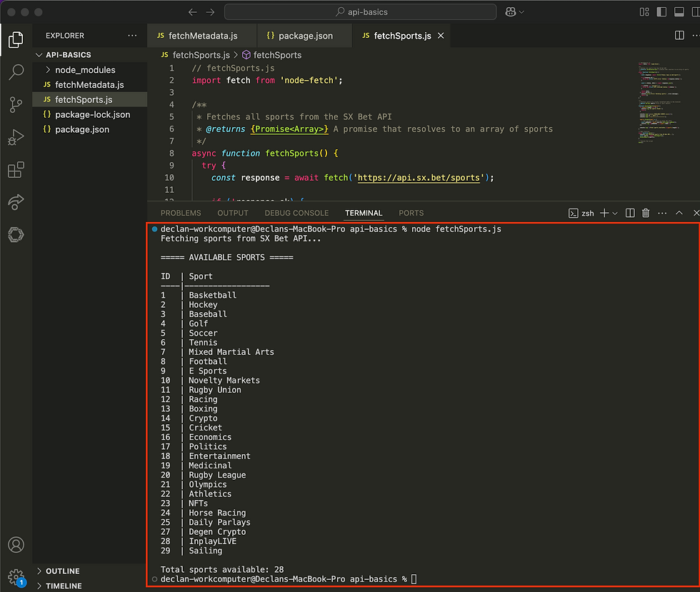The image size is (700, 592).
Task: Open the Explorer view in activity bar
Action: point(16,40)
